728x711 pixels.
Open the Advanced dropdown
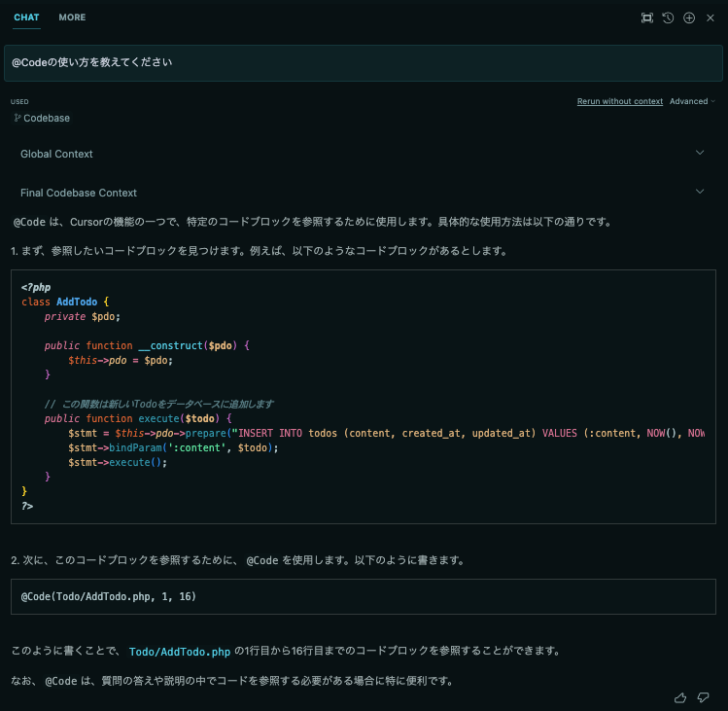point(692,101)
